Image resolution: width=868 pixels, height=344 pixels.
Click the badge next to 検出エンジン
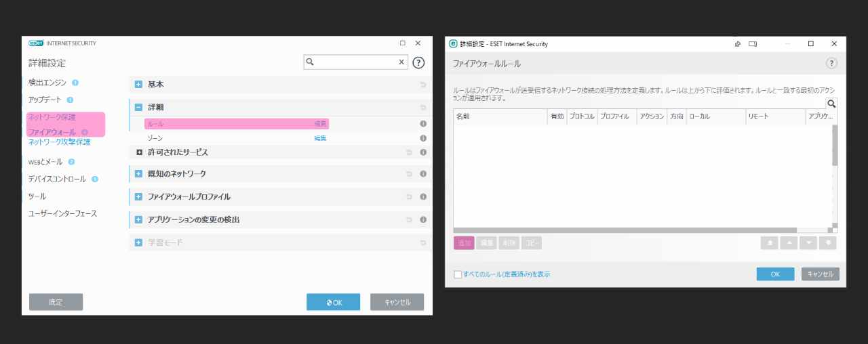pos(75,83)
